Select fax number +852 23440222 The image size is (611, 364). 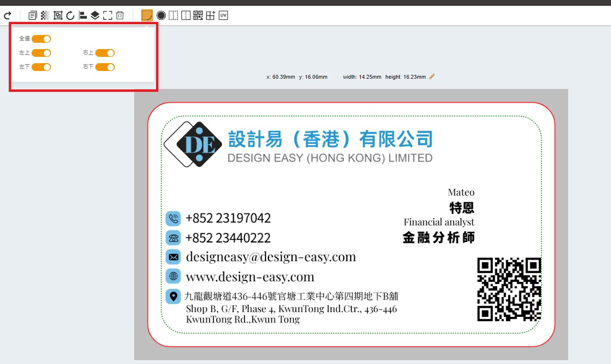228,238
